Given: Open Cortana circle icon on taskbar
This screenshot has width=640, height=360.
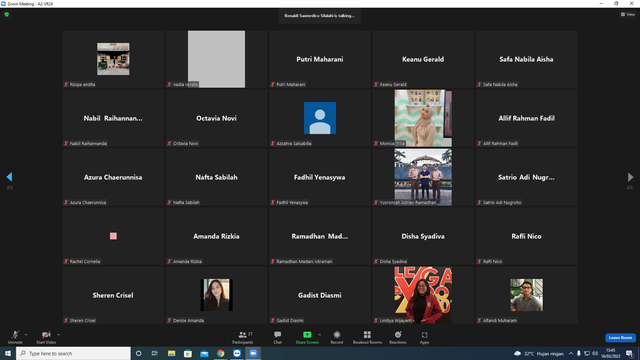Looking at the screenshot, I should pyautogui.click(x=138, y=353).
